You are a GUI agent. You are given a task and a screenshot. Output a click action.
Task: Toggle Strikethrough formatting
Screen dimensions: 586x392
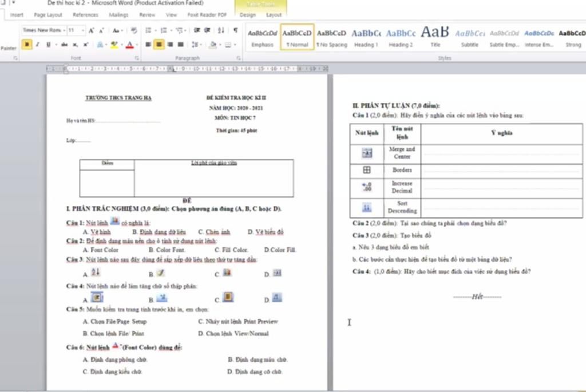click(x=64, y=45)
